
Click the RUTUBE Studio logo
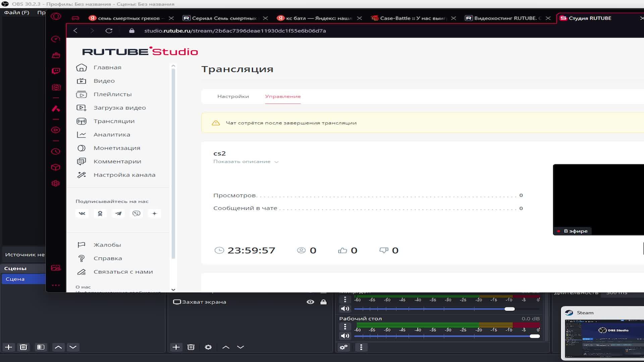click(x=140, y=51)
